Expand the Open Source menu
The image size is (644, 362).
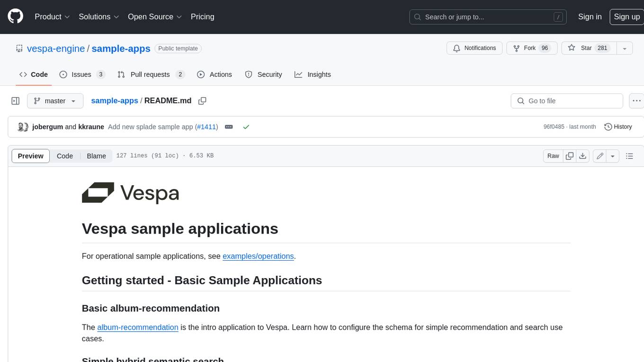pyautogui.click(x=155, y=17)
